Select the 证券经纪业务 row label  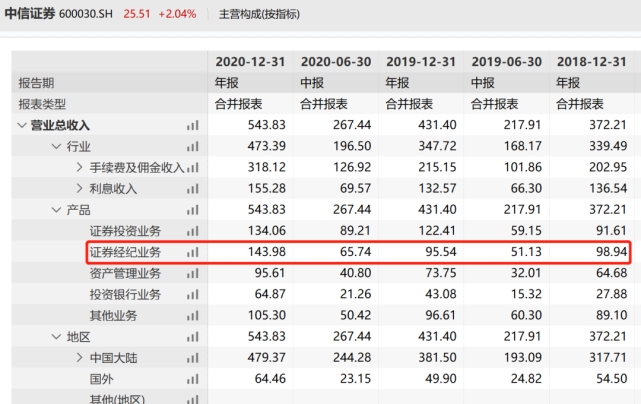pos(126,252)
